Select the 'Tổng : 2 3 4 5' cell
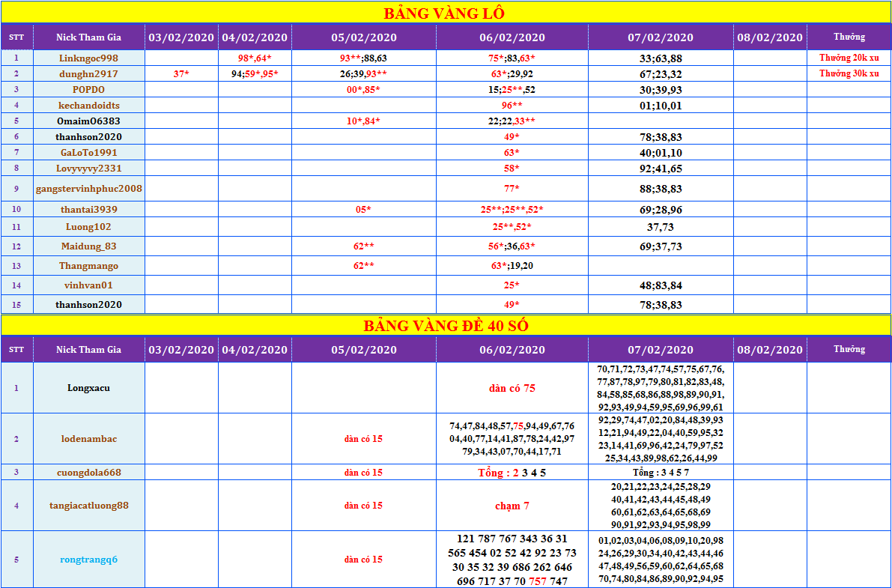This screenshot has height=588, width=892. coord(512,473)
